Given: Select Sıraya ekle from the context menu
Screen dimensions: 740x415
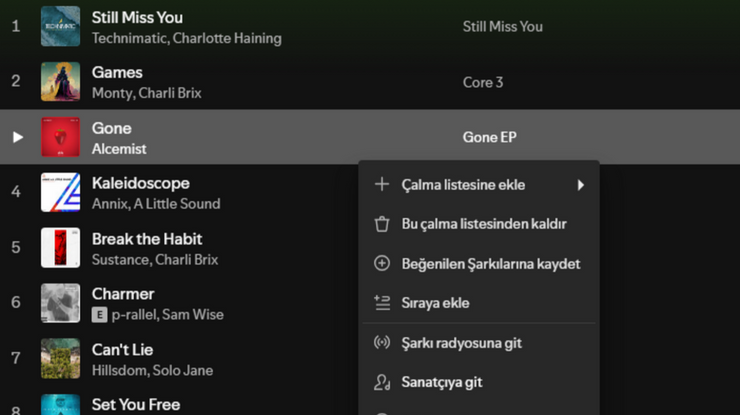Looking at the screenshot, I should coord(479,303).
